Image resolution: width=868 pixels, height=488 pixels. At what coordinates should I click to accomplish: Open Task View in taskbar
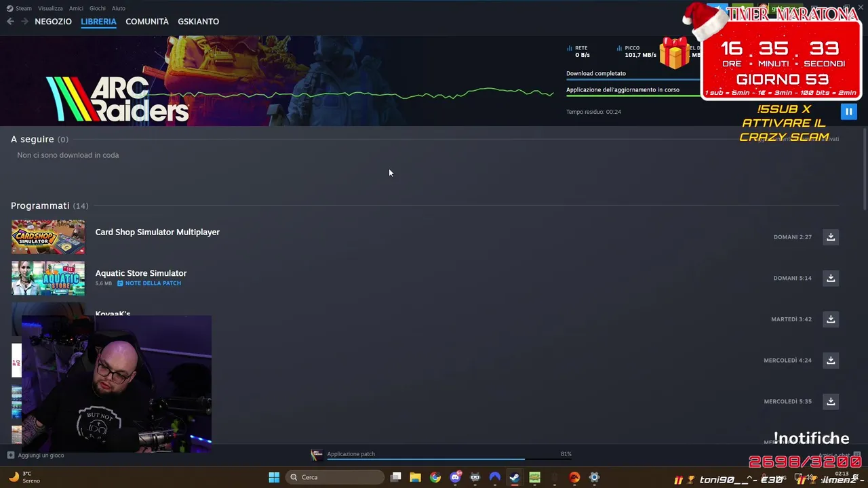coord(395,477)
